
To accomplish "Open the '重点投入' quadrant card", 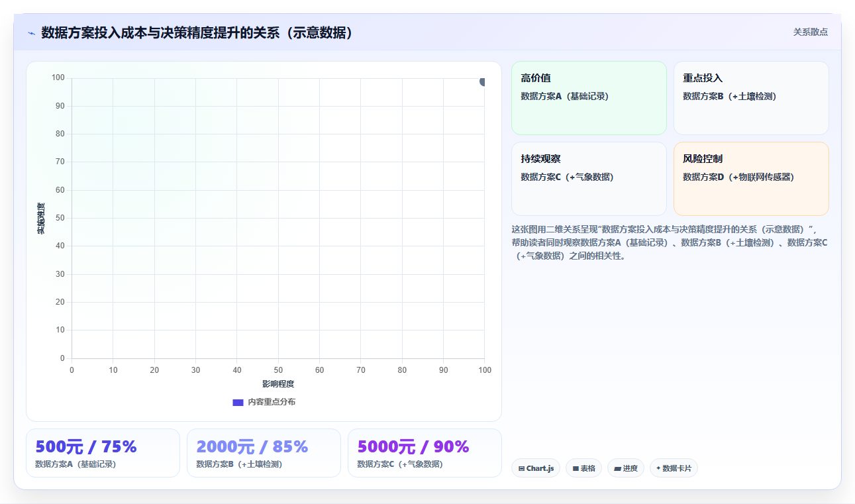I will (751, 98).
